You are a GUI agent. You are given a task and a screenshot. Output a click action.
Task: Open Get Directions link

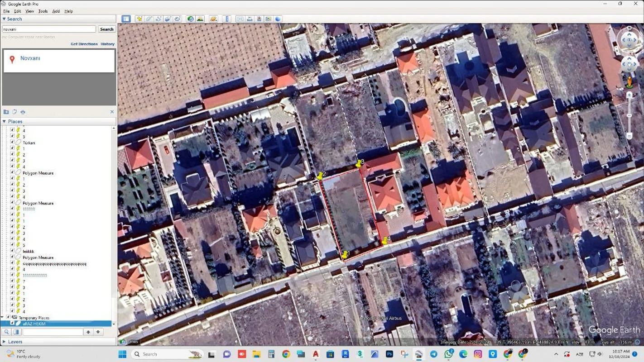[84, 44]
